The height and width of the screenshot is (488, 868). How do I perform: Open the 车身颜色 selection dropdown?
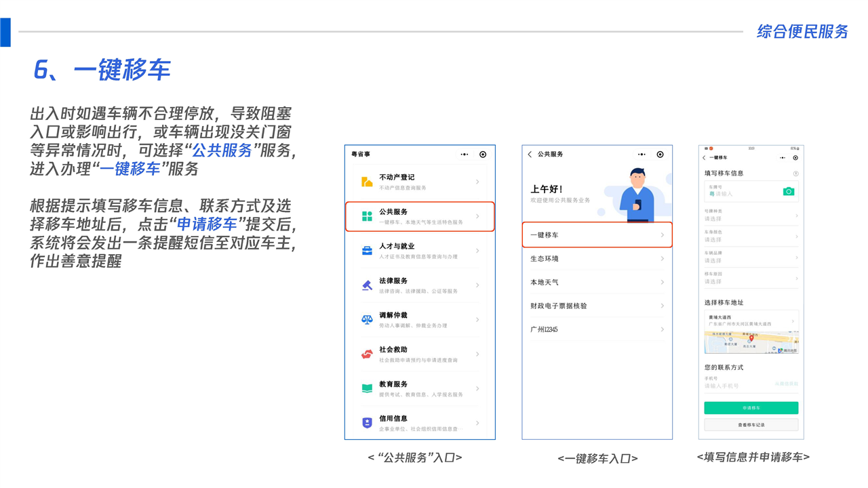[751, 237]
